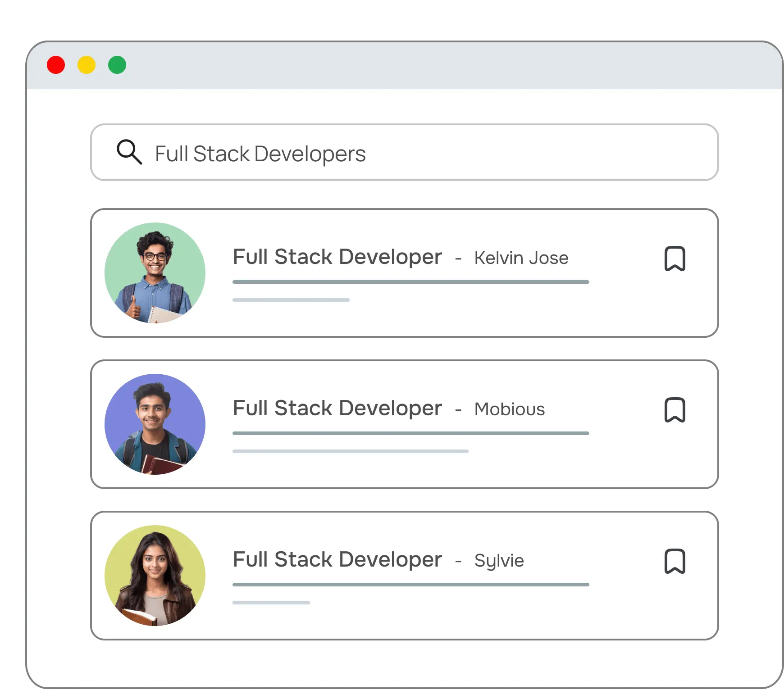Maximize the window with the green button
The width and height of the screenshot is (784, 690).
pyautogui.click(x=117, y=65)
